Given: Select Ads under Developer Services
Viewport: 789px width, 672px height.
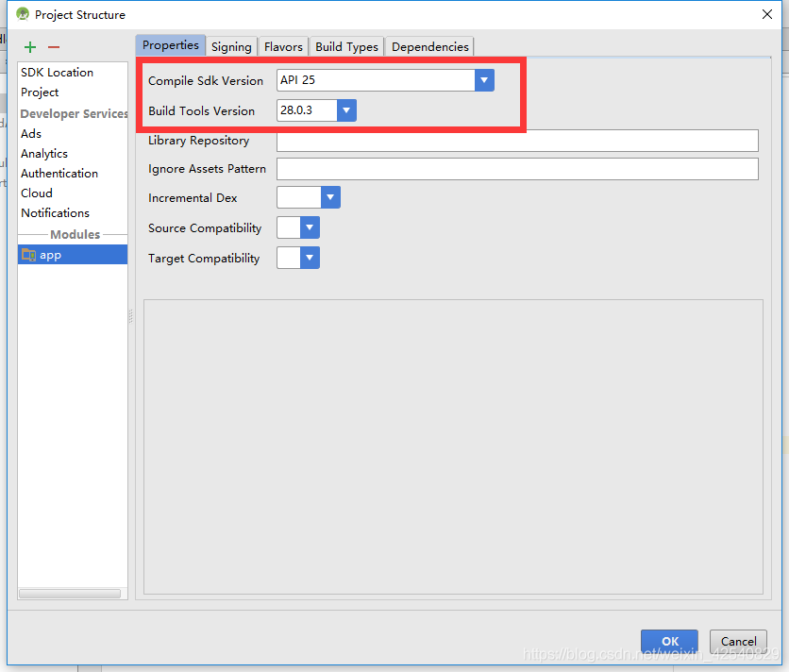Looking at the screenshot, I should pos(73,133).
